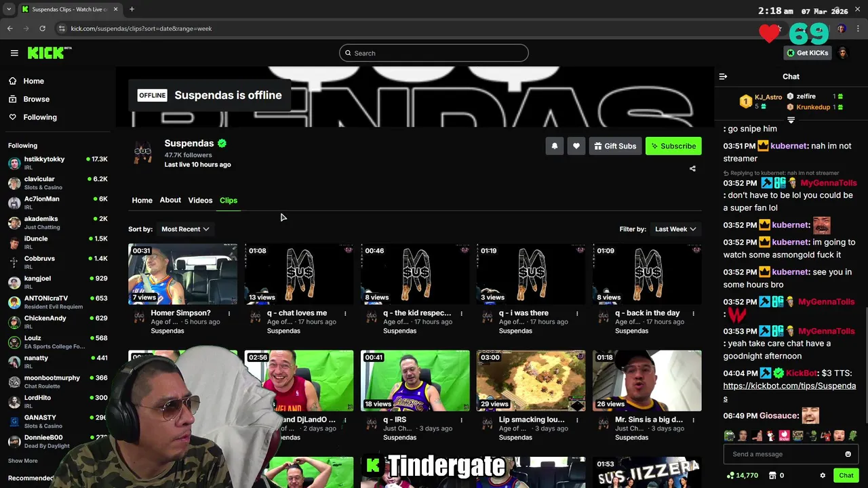Open ChickenAndy channel in following list
The width and height of the screenshot is (868, 488).
point(58,322)
